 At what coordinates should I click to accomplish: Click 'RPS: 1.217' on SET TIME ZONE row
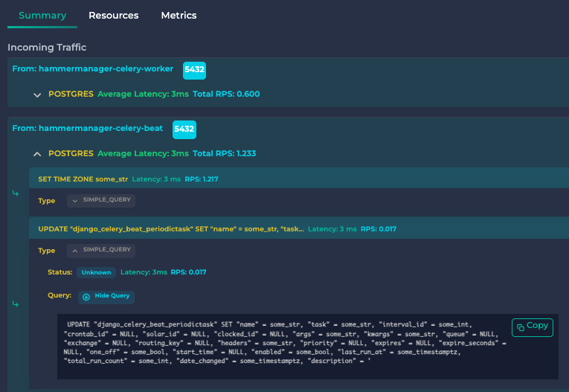pyautogui.click(x=202, y=179)
